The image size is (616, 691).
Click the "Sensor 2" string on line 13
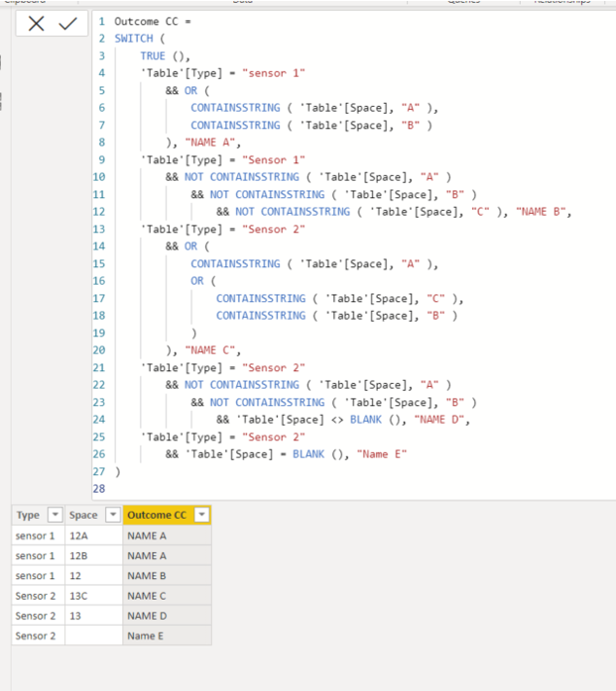pyautogui.click(x=274, y=229)
